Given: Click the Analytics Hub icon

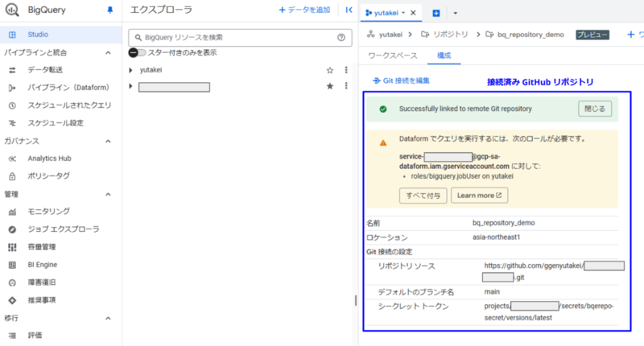Looking at the screenshot, I should coord(12,159).
